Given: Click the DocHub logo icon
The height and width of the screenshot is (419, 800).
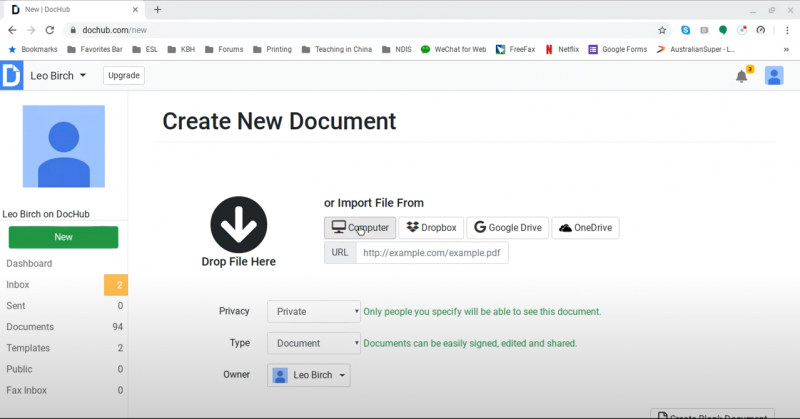Looking at the screenshot, I should point(11,76).
